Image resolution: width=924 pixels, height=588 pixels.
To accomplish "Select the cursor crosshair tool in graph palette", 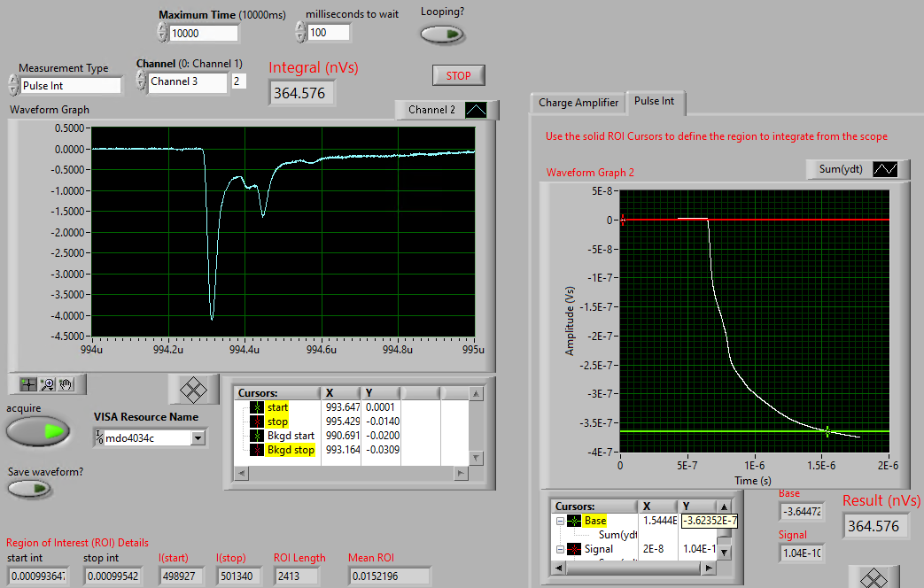I will pyautogui.click(x=28, y=383).
